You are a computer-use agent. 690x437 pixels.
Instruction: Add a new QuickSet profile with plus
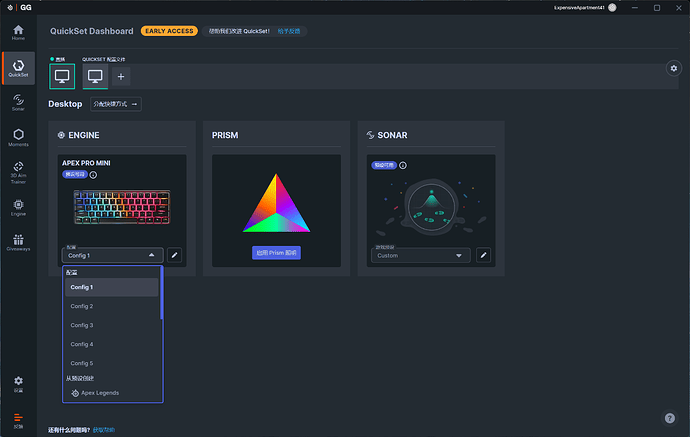(121, 76)
